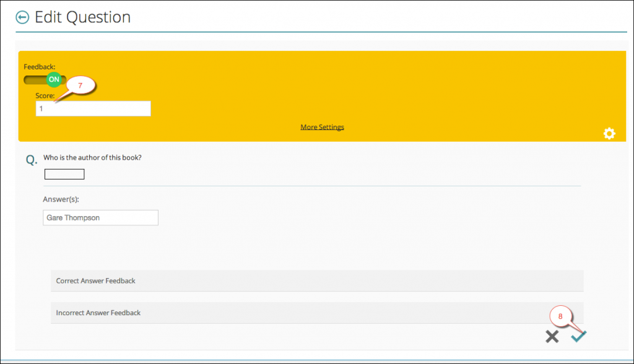Click the Edit Question page title
The height and width of the screenshot is (364, 634).
point(82,17)
